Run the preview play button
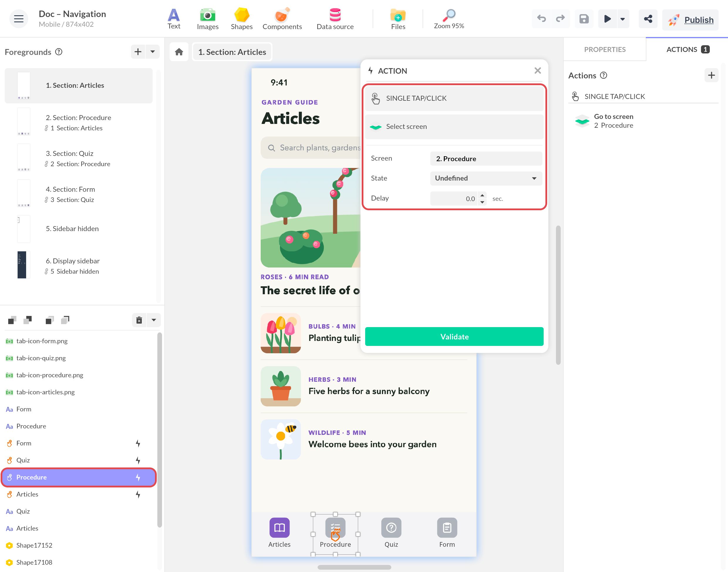The image size is (728, 572). [607, 19]
